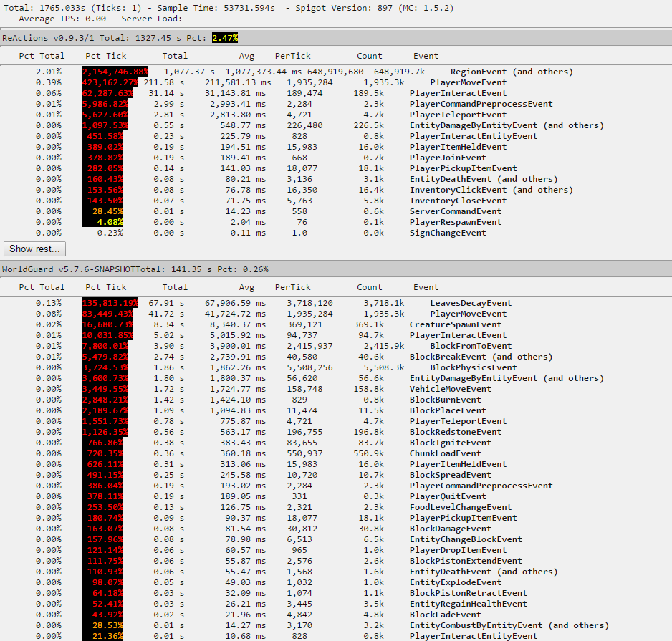Click the CreatureSpawnEvent entry
Image resolution: width=672 pixels, height=641 pixels.
[456, 324]
